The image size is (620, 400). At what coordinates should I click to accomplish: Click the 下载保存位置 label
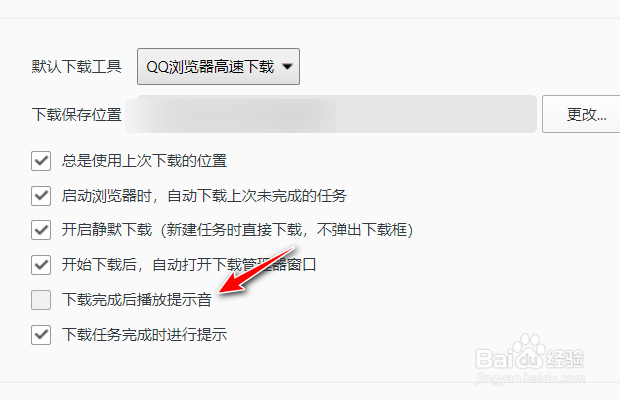tap(77, 115)
